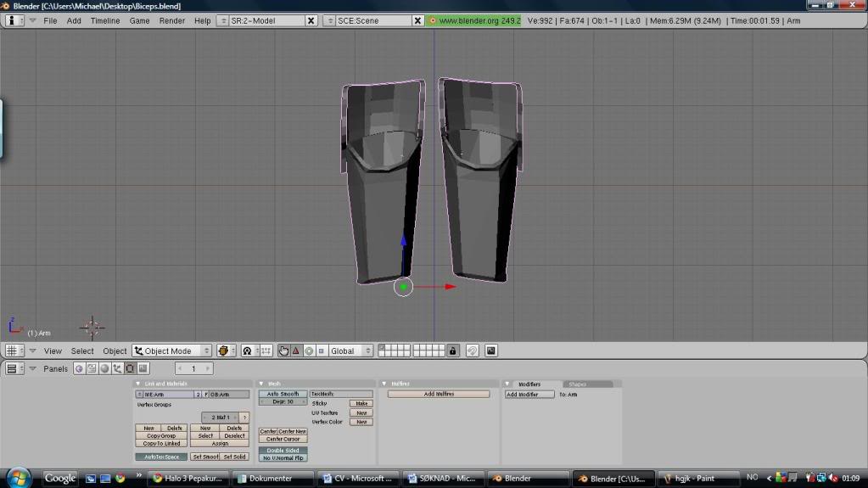Click the Center New button

pyautogui.click(x=292, y=431)
